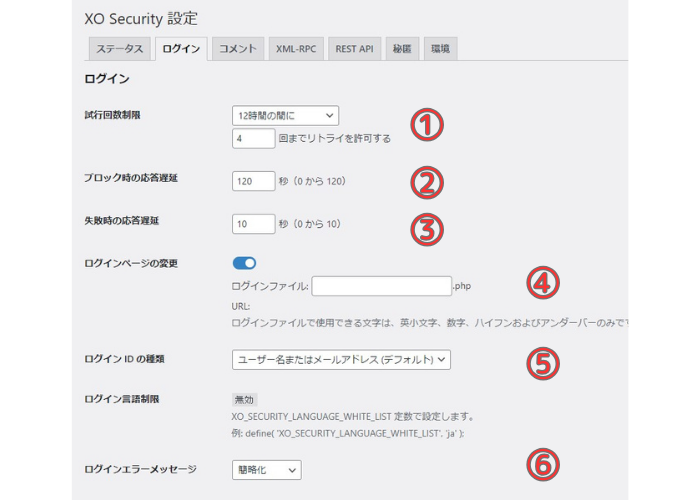Click the red circled number 2 marker
The height and width of the screenshot is (500, 700).
click(x=427, y=183)
